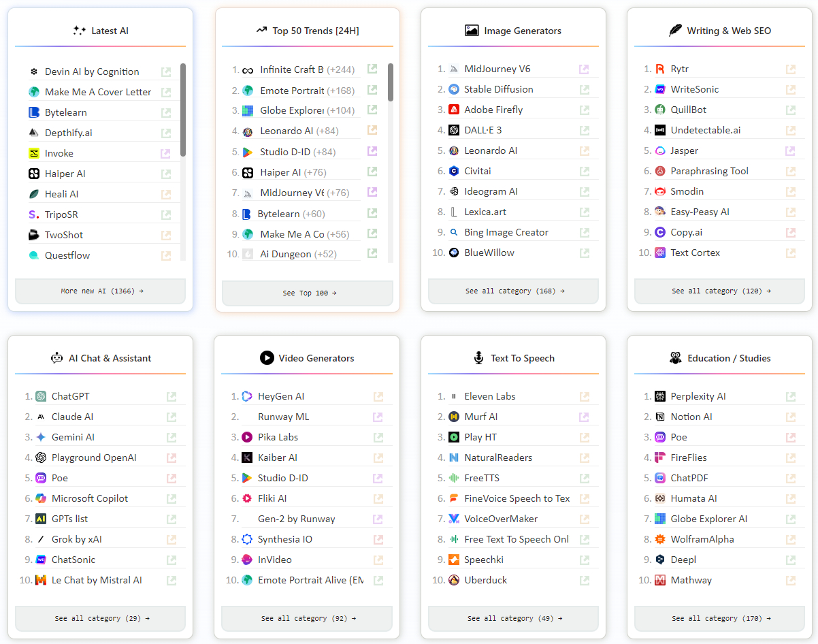Open See all category (170) for Education

[x=720, y=619]
